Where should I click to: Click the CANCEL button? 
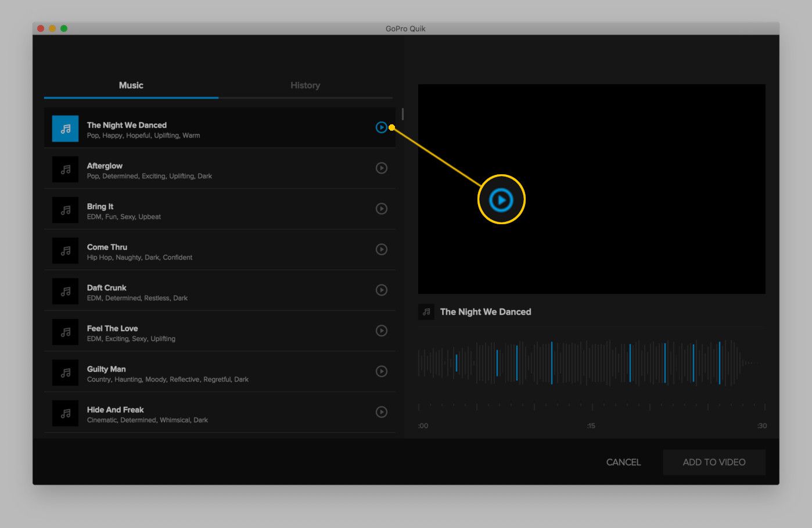click(x=623, y=462)
